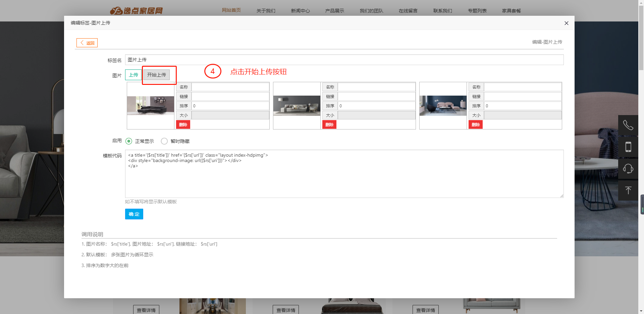Click the 排序 field of first image

230,106
